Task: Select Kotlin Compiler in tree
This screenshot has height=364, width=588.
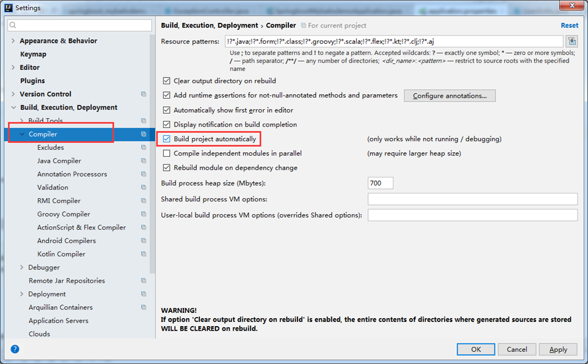Action: coord(61,254)
